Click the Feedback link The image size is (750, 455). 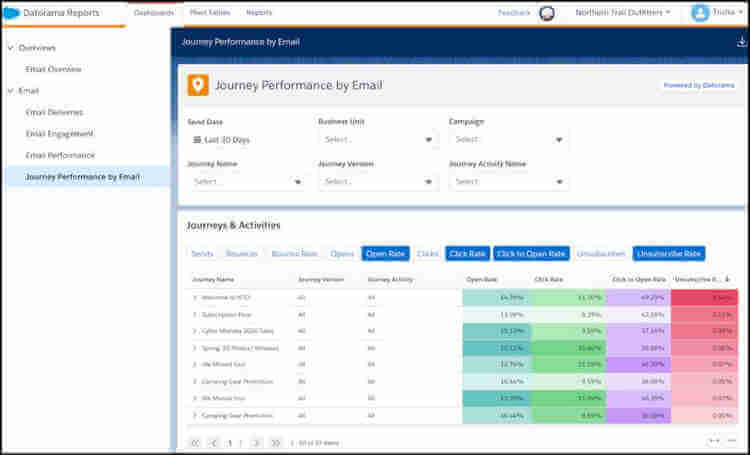(x=514, y=13)
